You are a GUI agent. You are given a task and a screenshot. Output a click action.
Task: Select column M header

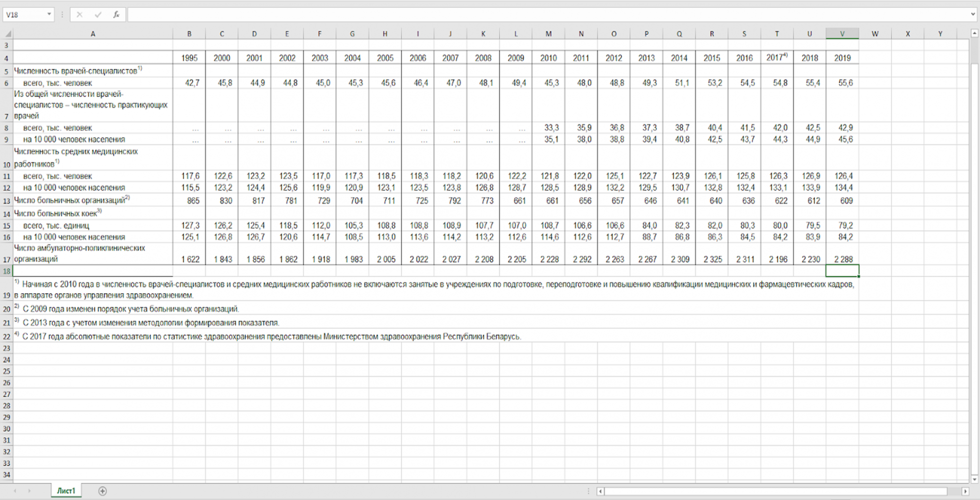[548, 34]
